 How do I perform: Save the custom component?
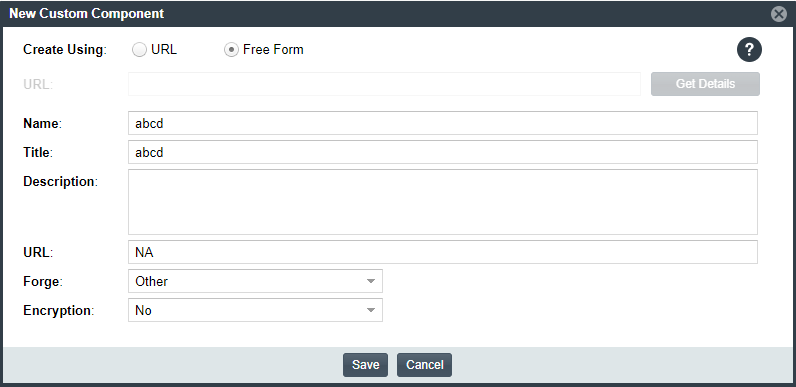click(366, 365)
